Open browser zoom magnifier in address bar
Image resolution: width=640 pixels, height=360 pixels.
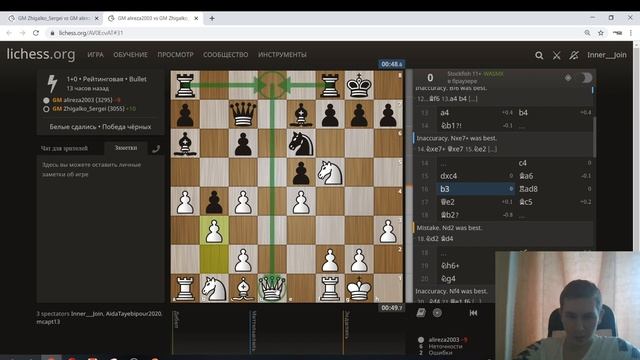(587, 33)
